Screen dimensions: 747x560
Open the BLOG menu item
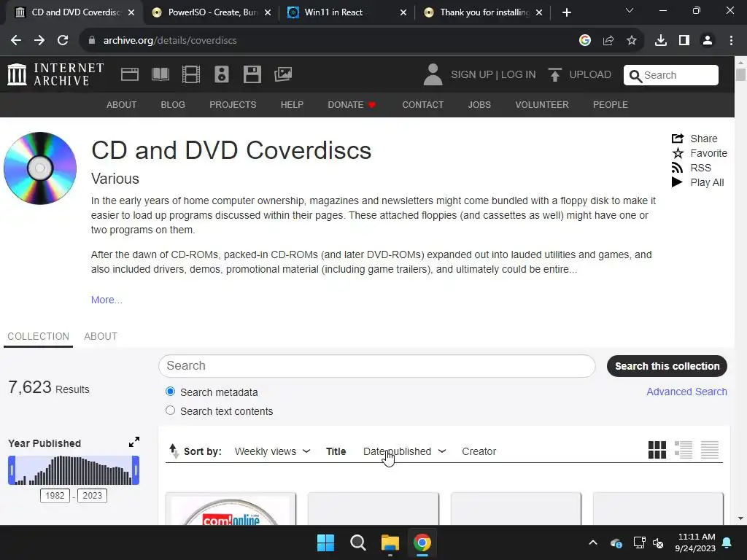point(173,105)
